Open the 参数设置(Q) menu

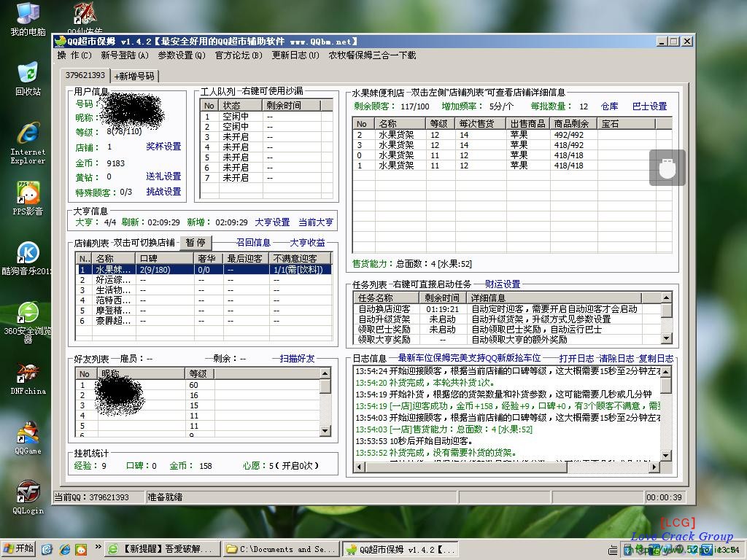click(182, 55)
